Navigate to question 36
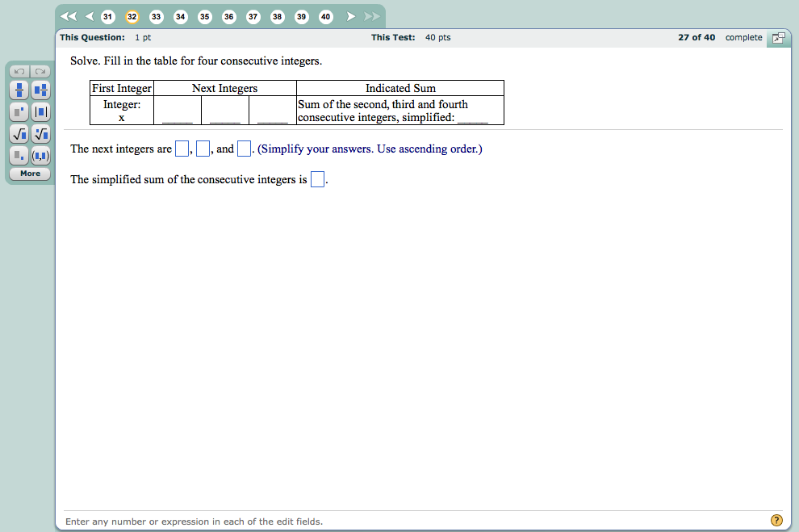The height and width of the screenshot is (532, 799). pyautogui.click(x=228, y=16)
